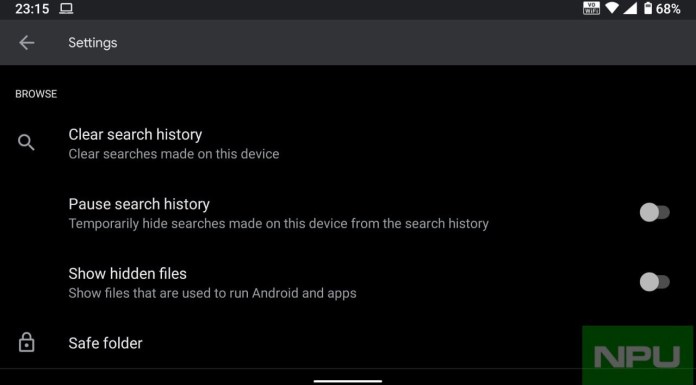Click the Safe folder lock icon
696x385 pixels.
pos(27,342)
